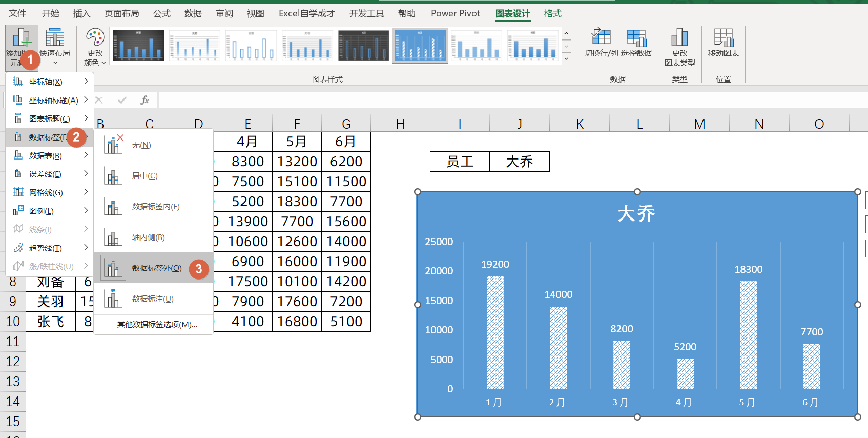Select the chart title 大乔
This screenshot has height=438, width=868.
coord(636,214)
